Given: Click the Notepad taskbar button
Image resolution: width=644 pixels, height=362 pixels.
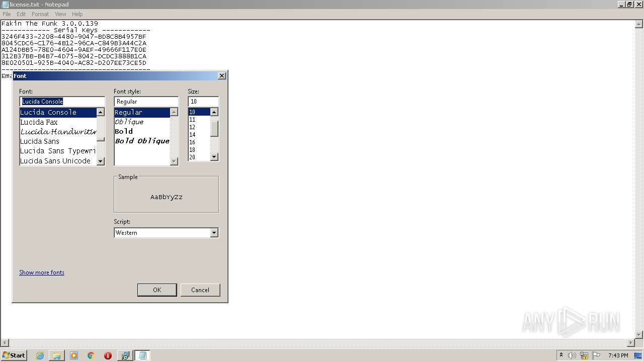Looking at the screenshot, I should pos(142,355).
